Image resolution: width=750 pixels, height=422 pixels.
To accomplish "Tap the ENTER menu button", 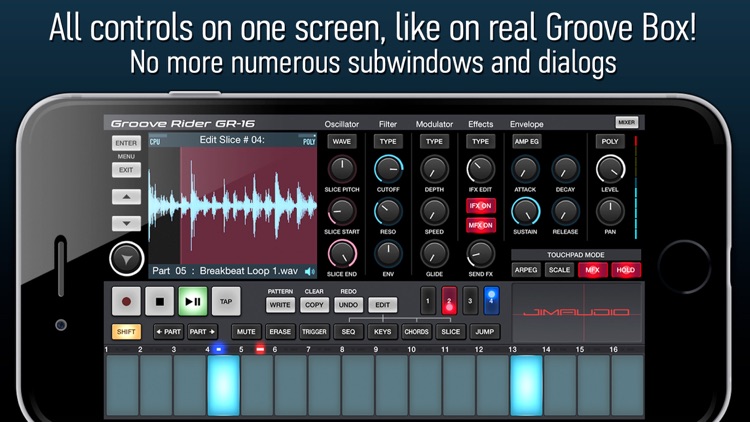I will (126, 143).
